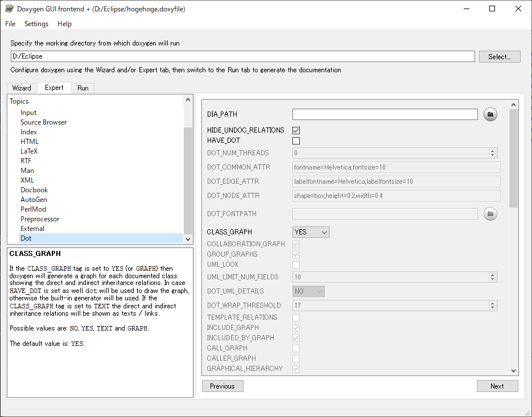Image resolution: width=532 pixels, height=417 pixels.
Task: Select PerlMod topic
Action: pyautogui.click(x=33, y=209)
